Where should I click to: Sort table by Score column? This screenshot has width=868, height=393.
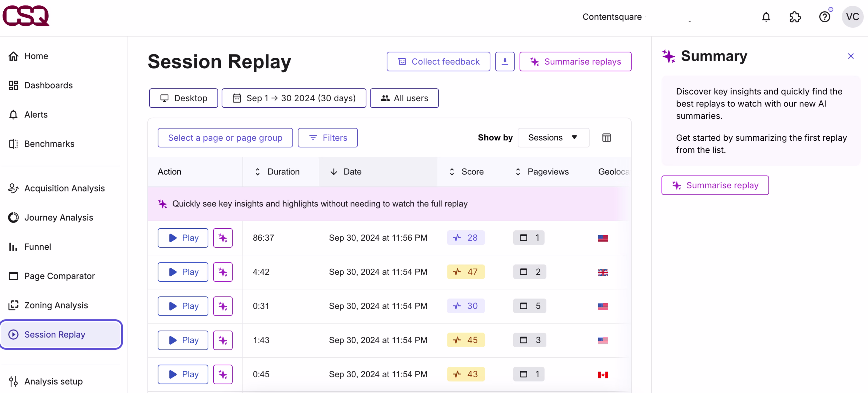[x=467, y=172]
